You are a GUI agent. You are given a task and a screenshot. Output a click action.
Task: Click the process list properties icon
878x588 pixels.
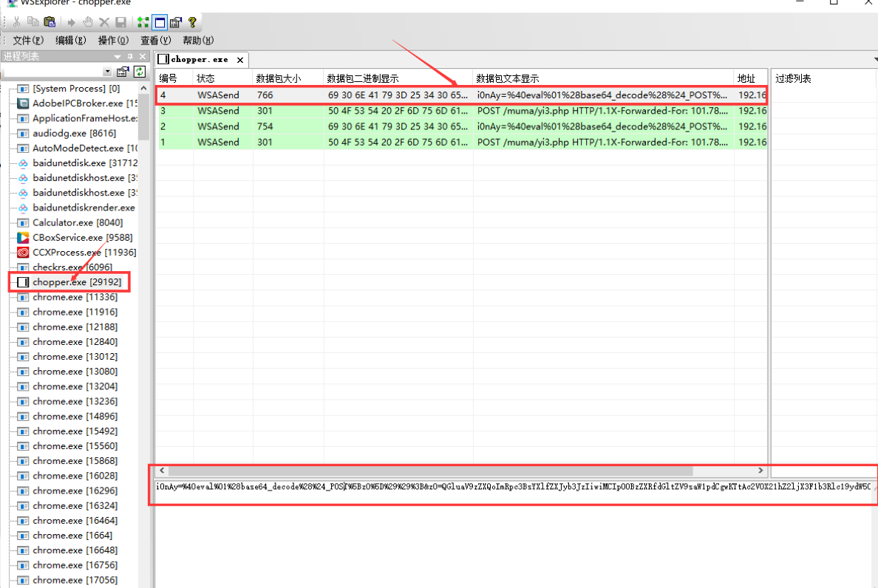click(x=123, y=72)
